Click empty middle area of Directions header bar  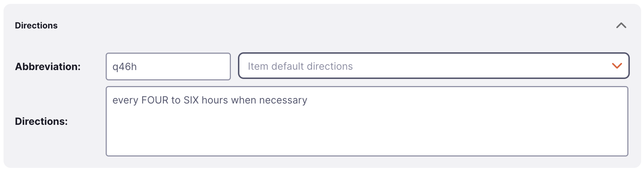(x=319, y=26)
